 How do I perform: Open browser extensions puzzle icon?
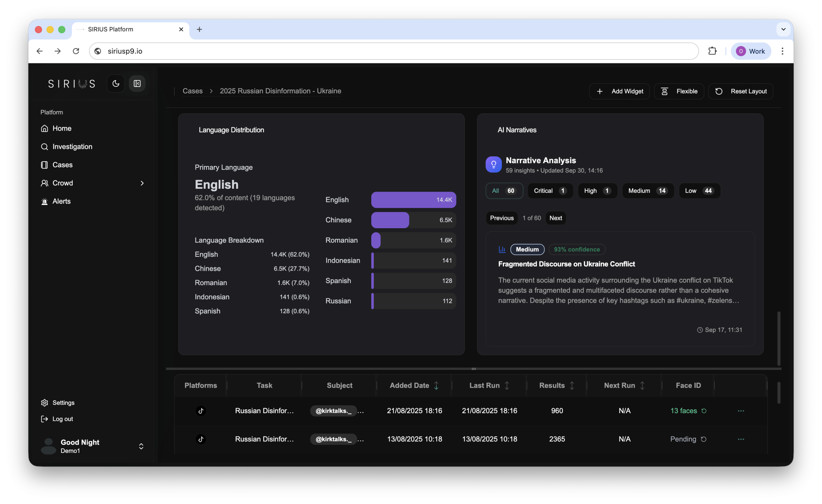click(712, 51)
